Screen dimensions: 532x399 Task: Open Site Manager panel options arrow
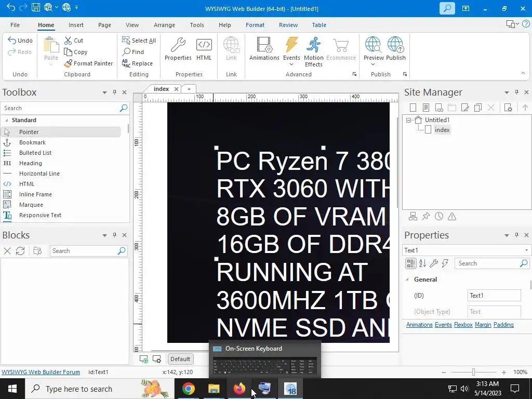[x=507, y=92]
